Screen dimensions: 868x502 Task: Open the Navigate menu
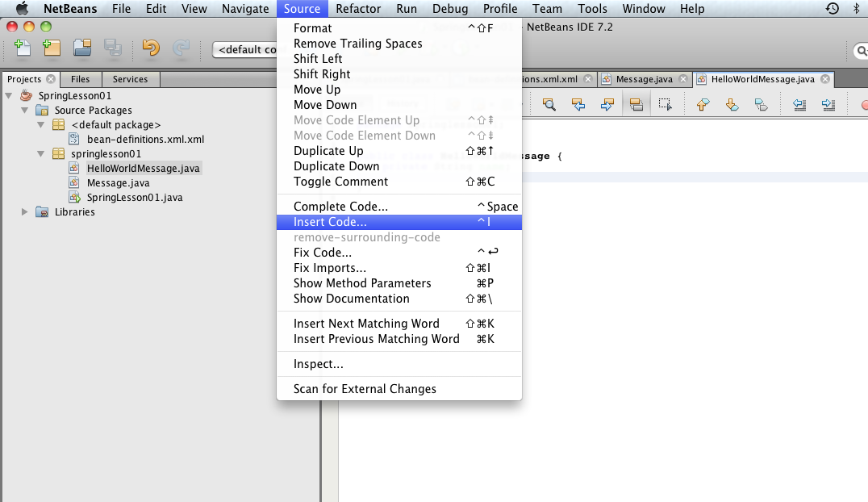pos(245,8)
